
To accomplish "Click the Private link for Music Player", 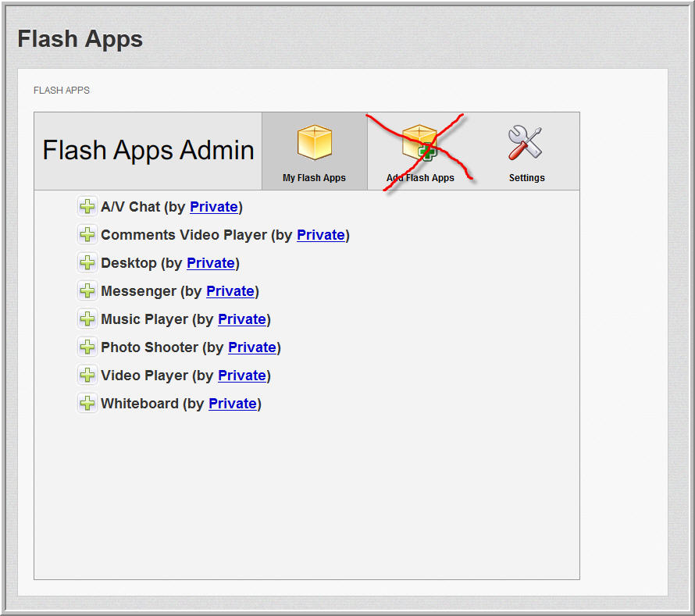I will point(241,319).
